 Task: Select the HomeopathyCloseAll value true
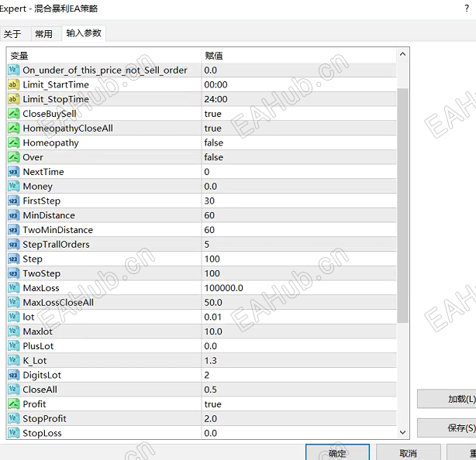pyautogui.click(x=212, y=129)
